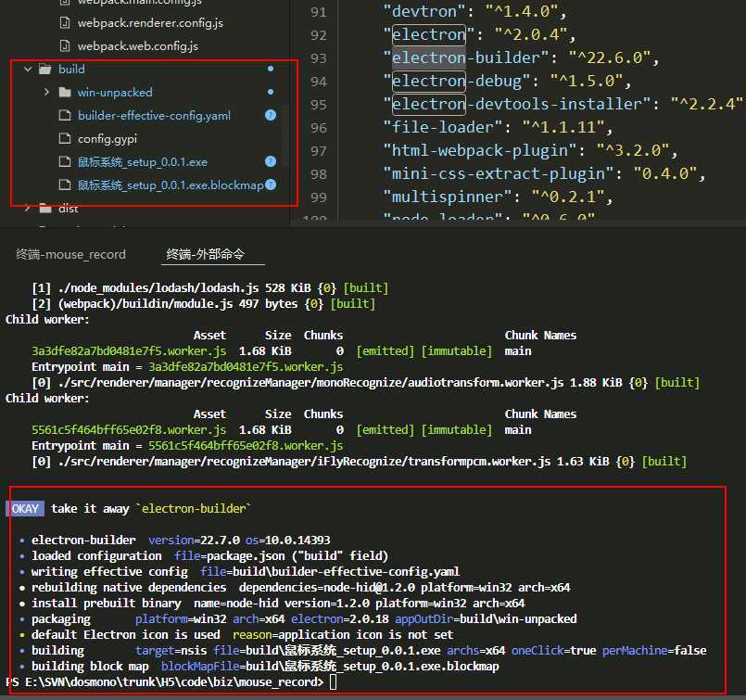Image resolution: width=746 pixels, height=700 pixels.
Task: Click "html-webpack-plugin" in the editor
Action: pyautogui.click(x=480, y=150)
